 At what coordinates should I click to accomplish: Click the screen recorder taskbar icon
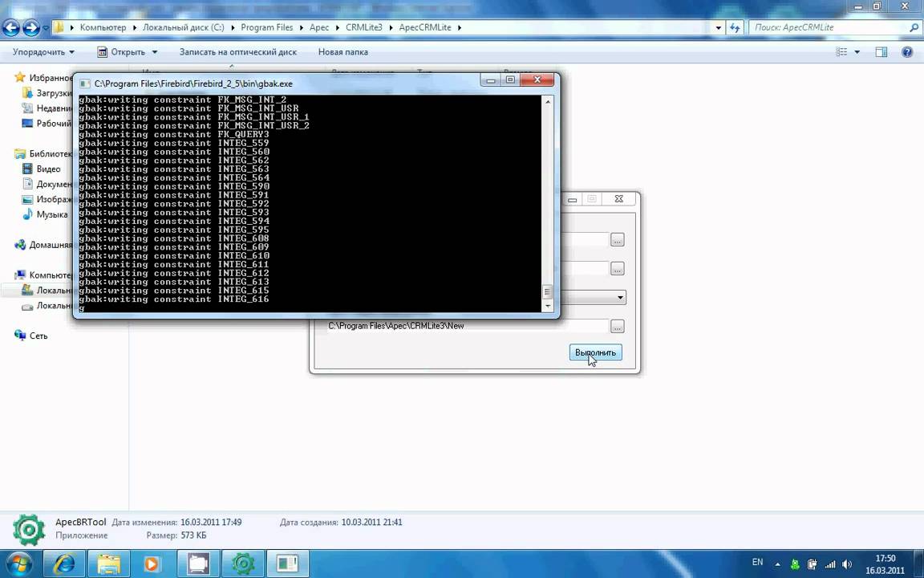tap(198, 564)
